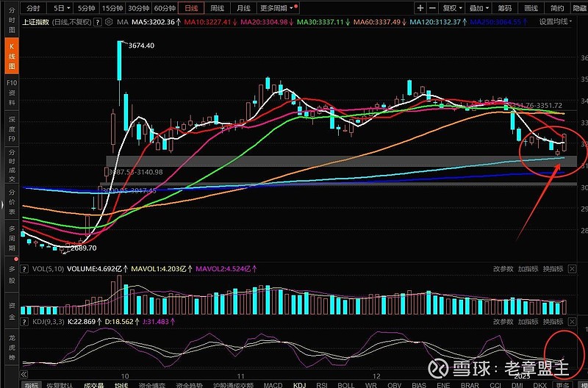Select the 日线 daily period
This screenshot has width=588, height=388.
(191, 8)
